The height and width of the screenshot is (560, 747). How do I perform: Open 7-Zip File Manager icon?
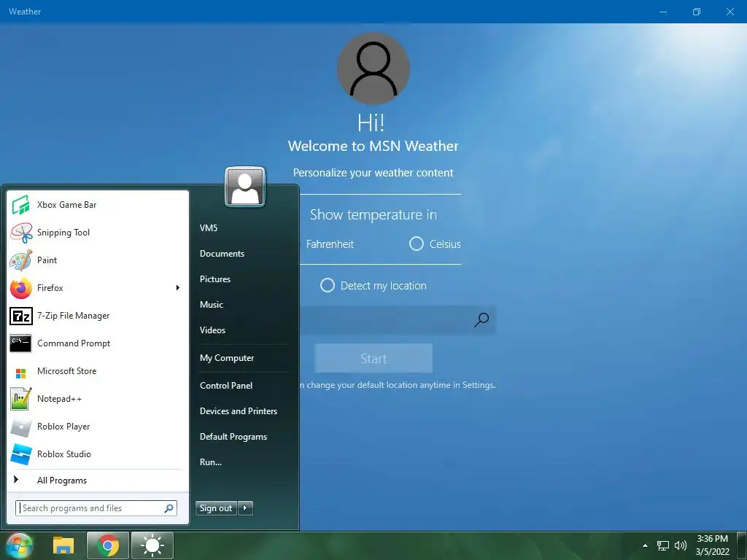tap(20, 316)
